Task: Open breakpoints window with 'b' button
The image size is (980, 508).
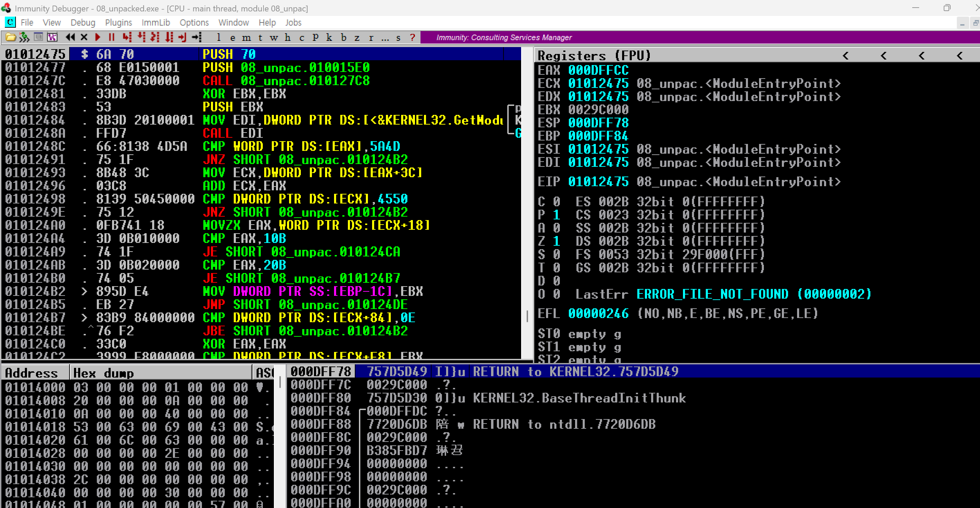Action: (x=343, y=37)
